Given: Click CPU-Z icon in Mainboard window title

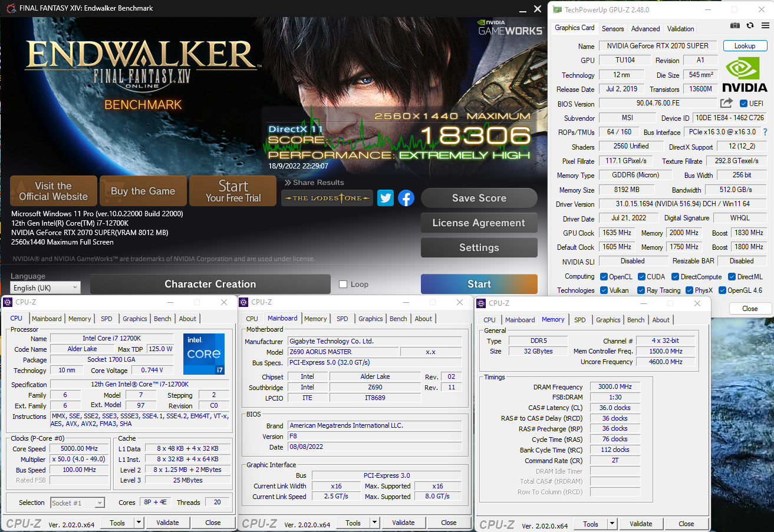Looking at the screenshot, I should click(x=243, y=302).
